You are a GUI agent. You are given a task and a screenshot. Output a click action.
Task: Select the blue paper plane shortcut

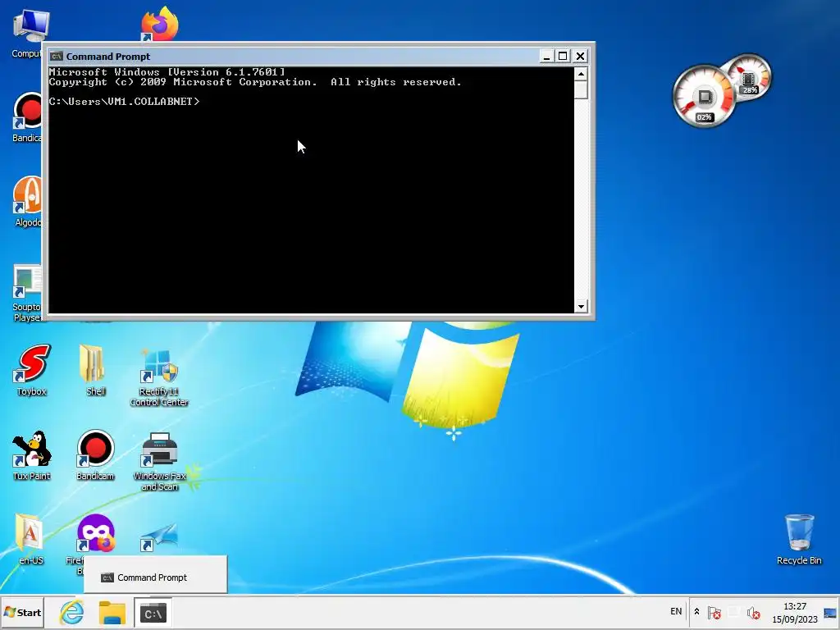tap(159, 537)
